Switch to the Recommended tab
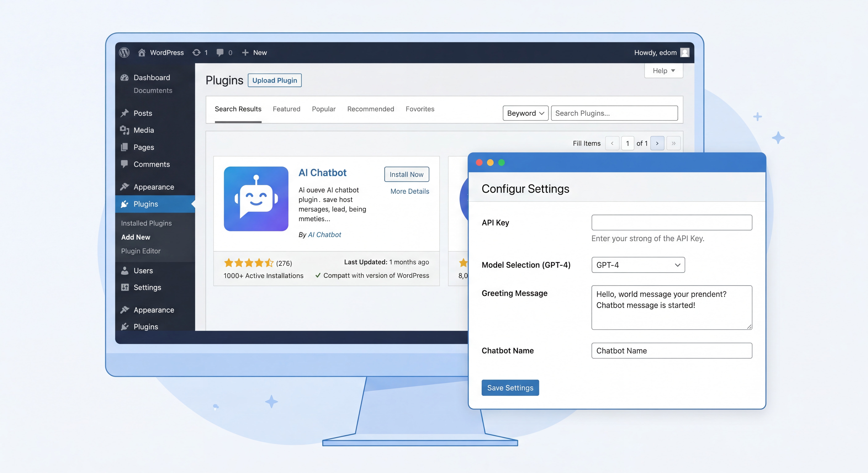Image resolution: width=868 pixels, height=473 pixels. tap(370, 109)
